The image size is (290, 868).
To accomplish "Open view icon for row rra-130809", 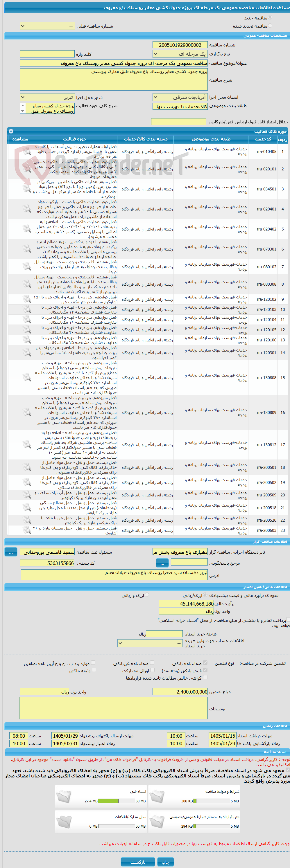I will coord(27,413).
